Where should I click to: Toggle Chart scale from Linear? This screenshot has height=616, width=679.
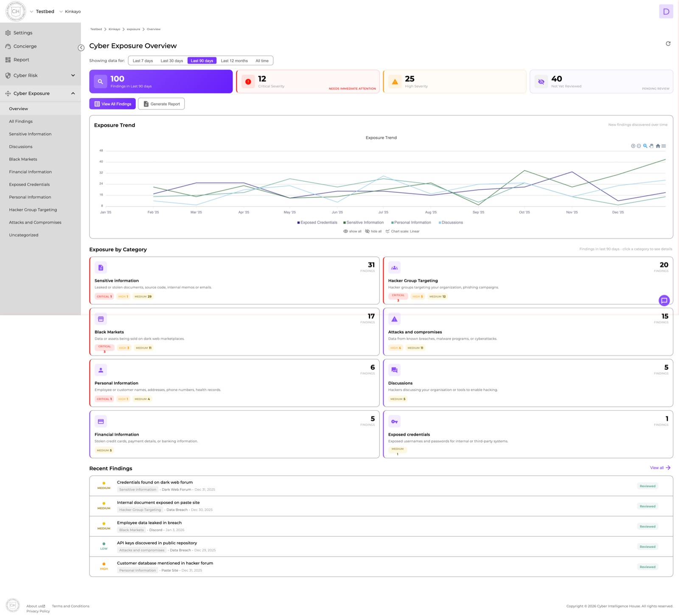coord(403,231)
